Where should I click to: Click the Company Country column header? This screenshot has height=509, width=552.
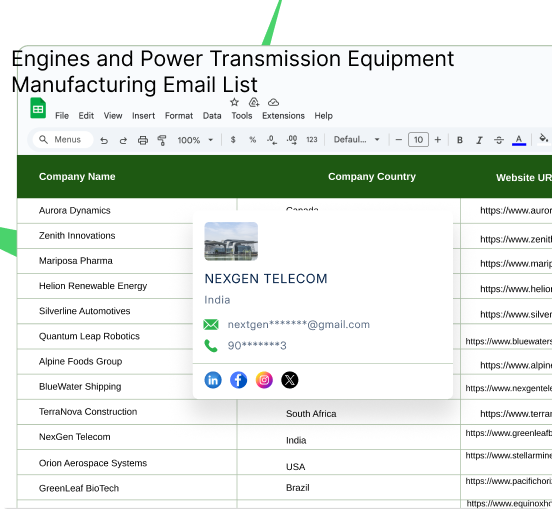point(372,177)
